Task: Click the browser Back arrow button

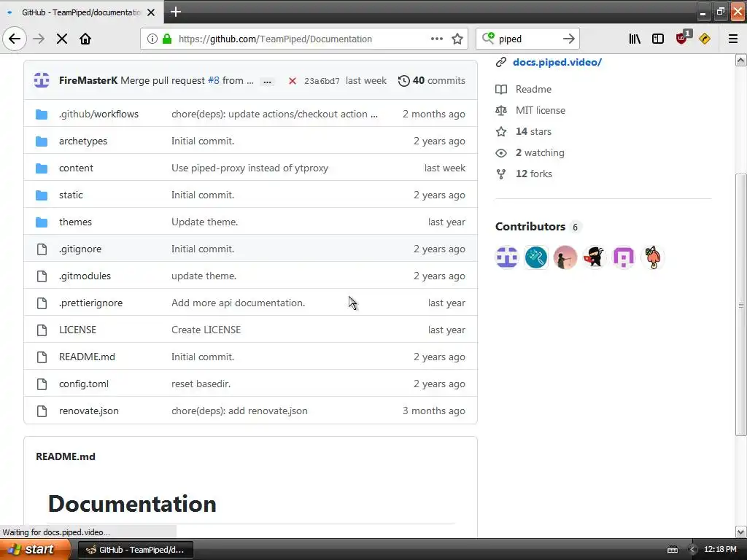Action: coord(15,39)
